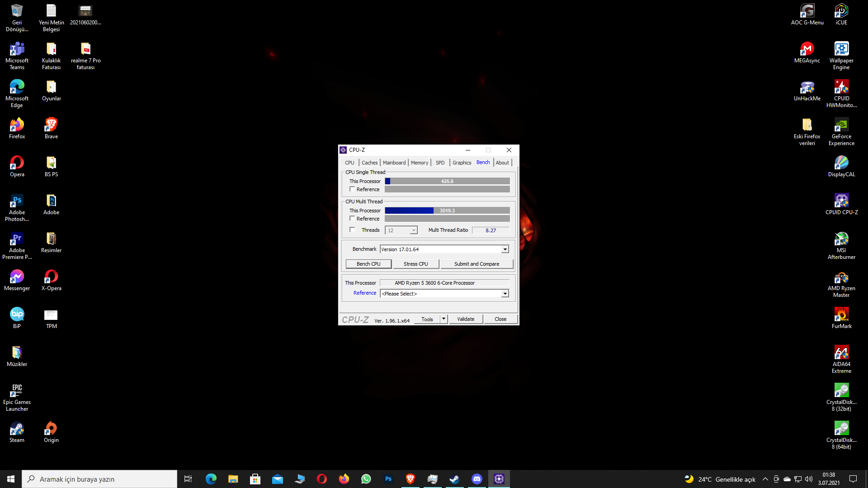Expand the Threads count dropdown
The width and height of the screenshot is (868, 488).
point(413,230)
